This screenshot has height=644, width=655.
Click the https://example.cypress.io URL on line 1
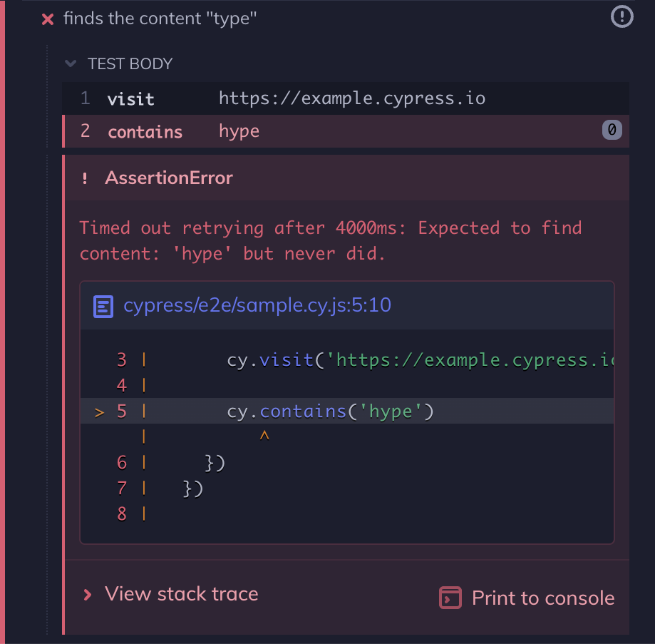coord(351,98)
